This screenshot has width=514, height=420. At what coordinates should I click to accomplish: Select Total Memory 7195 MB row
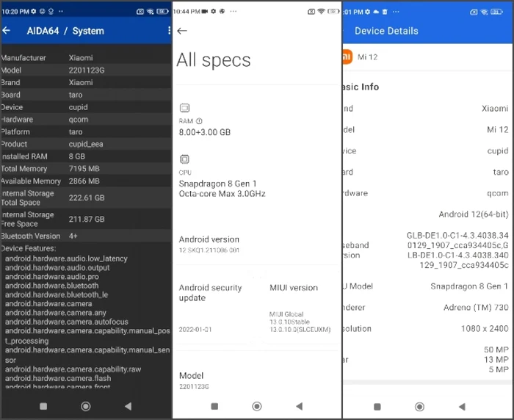(86, 169)
